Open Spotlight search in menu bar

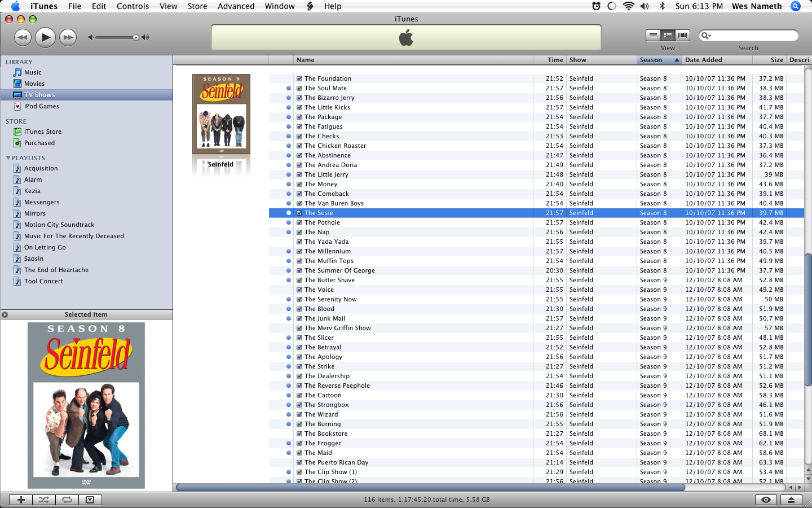click(x=796, y=6)
